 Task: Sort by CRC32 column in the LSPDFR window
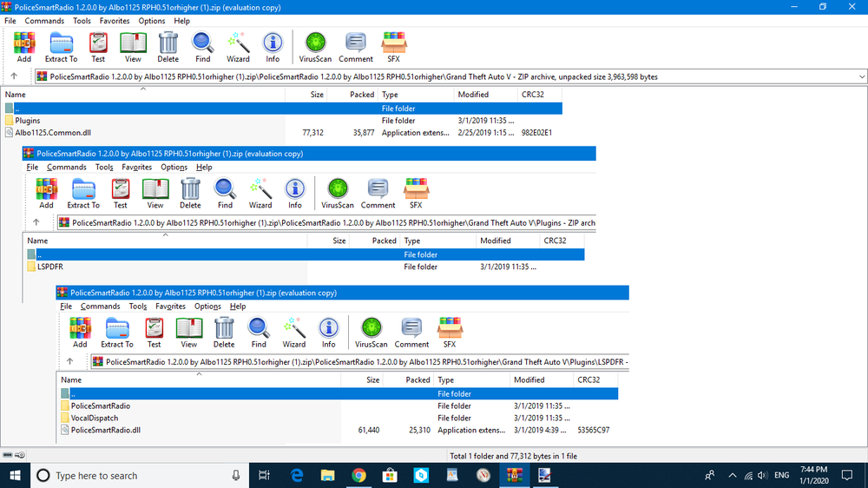(x=595, y=379)
